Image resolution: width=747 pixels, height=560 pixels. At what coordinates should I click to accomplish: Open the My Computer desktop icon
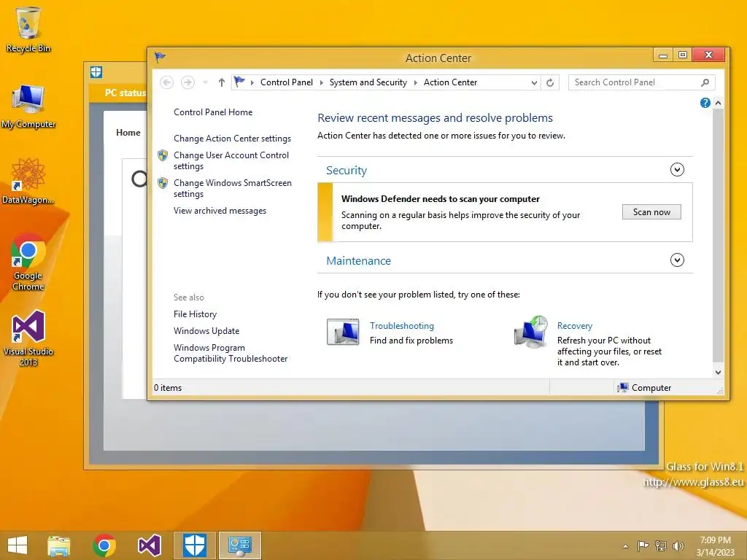tap(28, 106)
